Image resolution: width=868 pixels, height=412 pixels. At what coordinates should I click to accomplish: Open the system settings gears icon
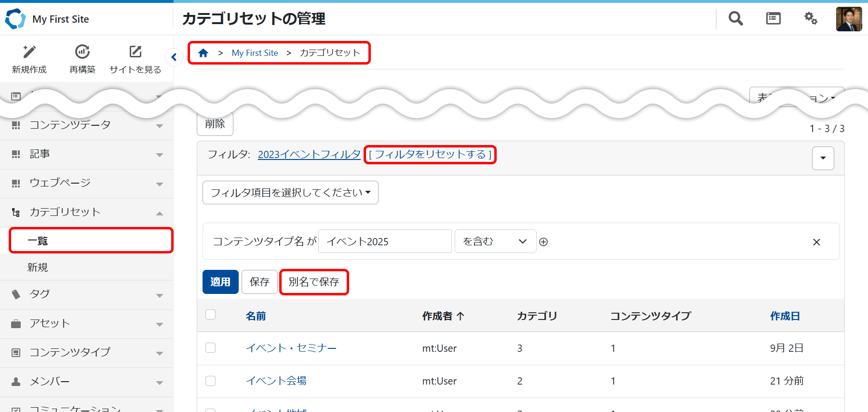click(811, 19)
